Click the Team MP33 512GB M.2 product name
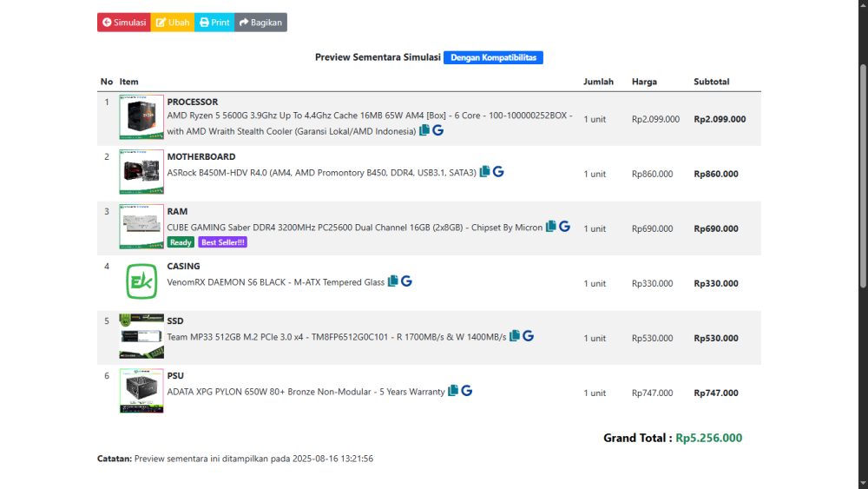Screen dimensions: 868x489 [337, 337]
